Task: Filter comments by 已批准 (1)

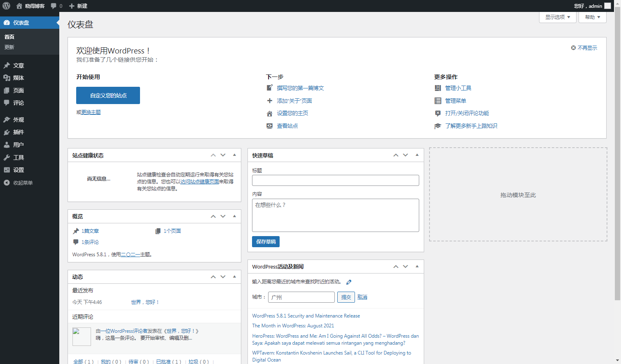Action: point(168,362)
